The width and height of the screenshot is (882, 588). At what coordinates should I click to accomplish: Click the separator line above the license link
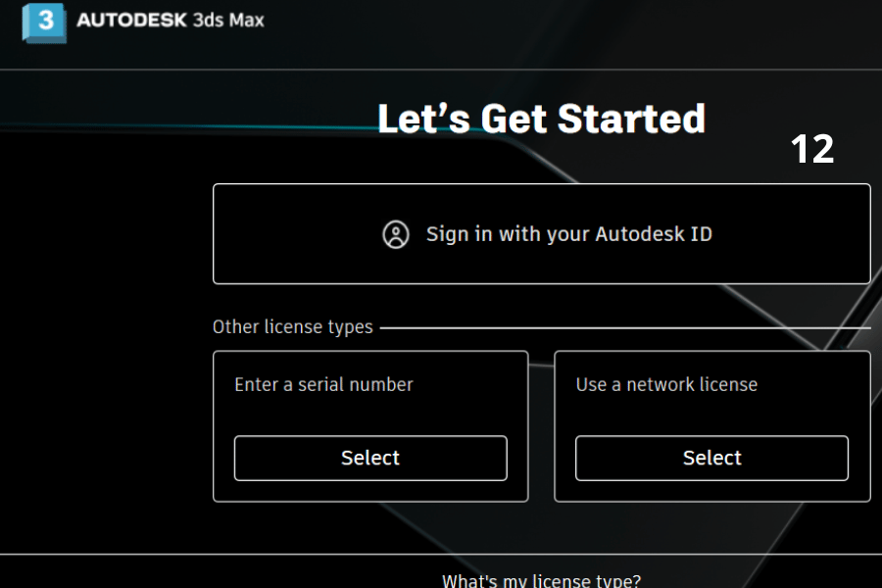441,555
